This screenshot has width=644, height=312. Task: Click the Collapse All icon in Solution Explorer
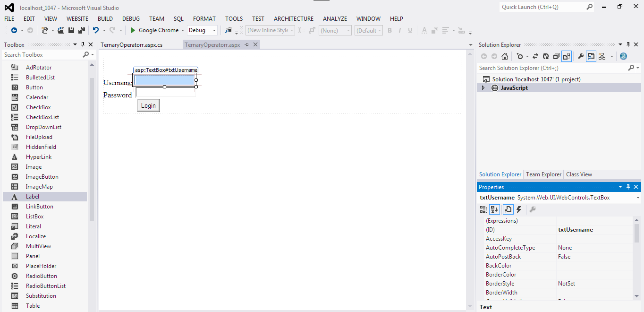click(556, 56)
